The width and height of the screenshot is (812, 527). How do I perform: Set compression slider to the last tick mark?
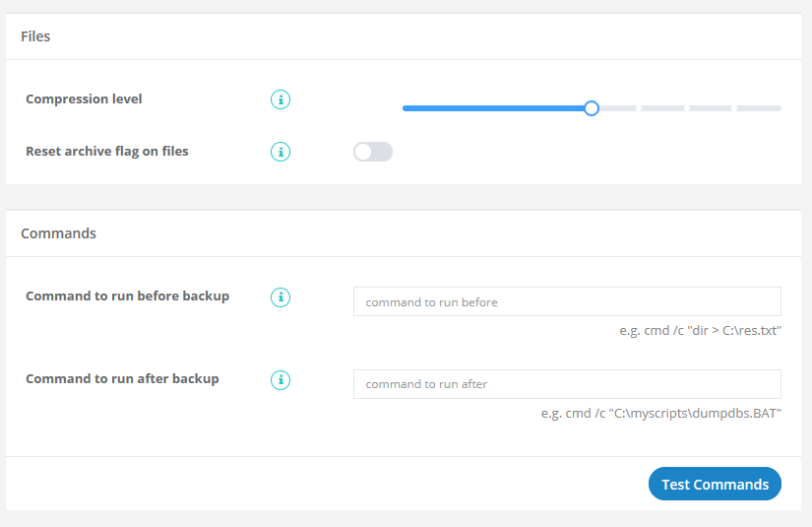pos(734,108)
